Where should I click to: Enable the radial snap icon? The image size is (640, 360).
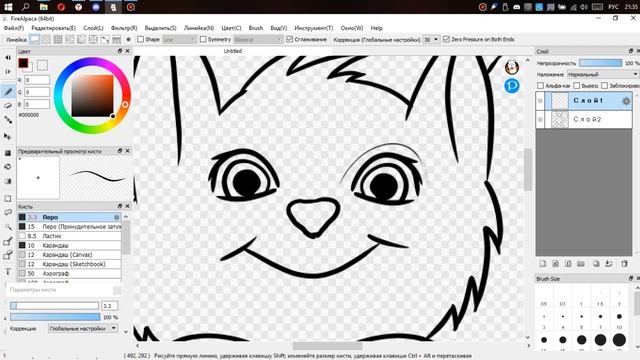(82, 40)
